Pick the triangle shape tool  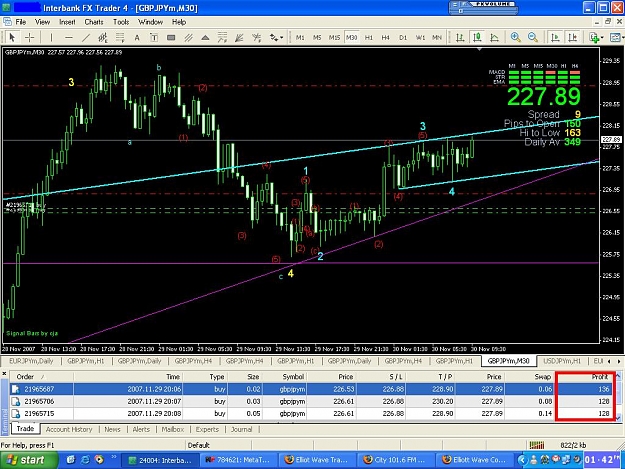coord(205,37)
